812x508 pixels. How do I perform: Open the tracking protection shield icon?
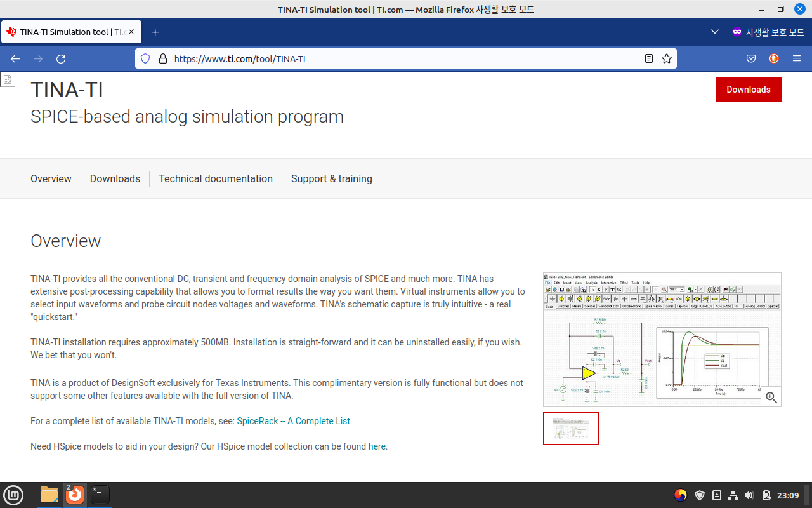(x=145, y=58)
